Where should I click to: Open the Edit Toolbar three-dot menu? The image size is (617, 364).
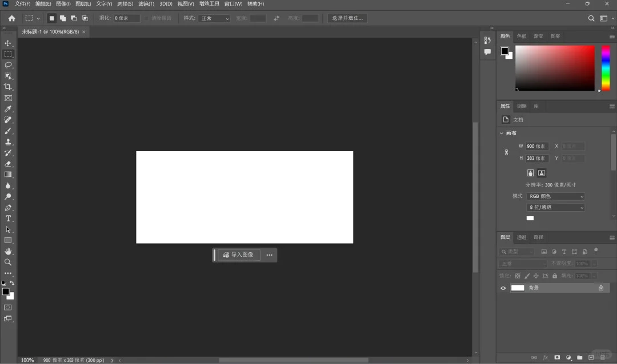click(x=8, y=273)
